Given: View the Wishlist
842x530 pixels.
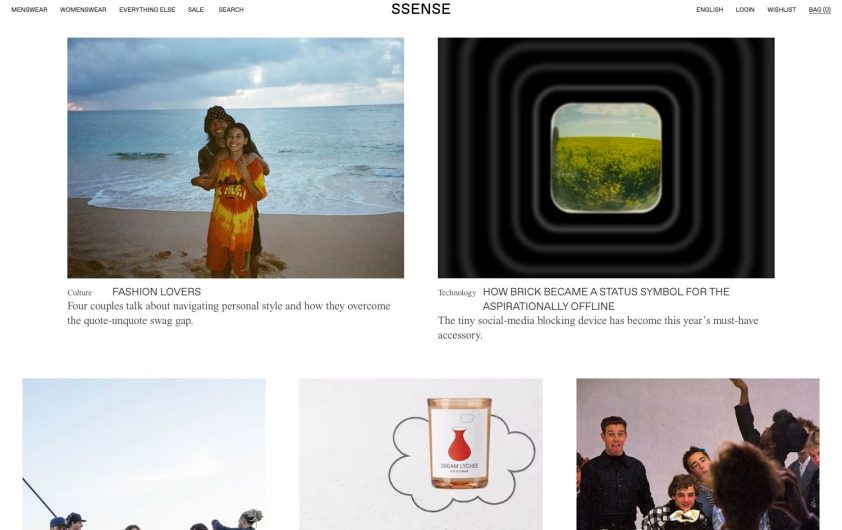Looking at the screenshot, I should pyautogui.click(x=781, y=10).
